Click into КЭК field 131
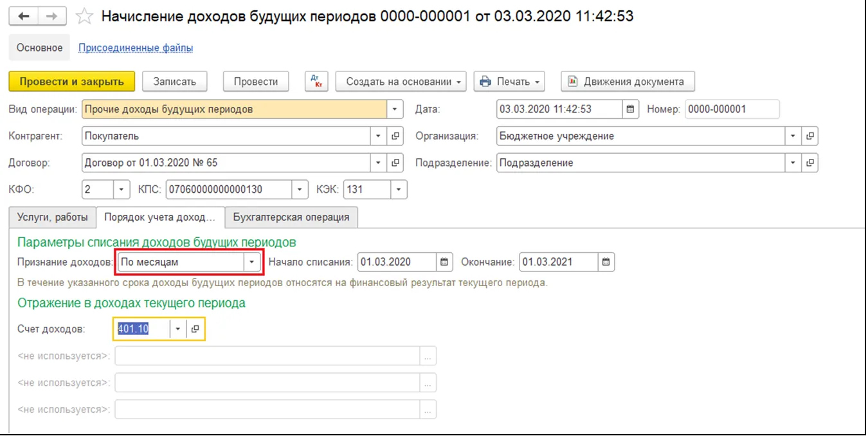The width and height of the screenshot is (868, 436). 367,190
